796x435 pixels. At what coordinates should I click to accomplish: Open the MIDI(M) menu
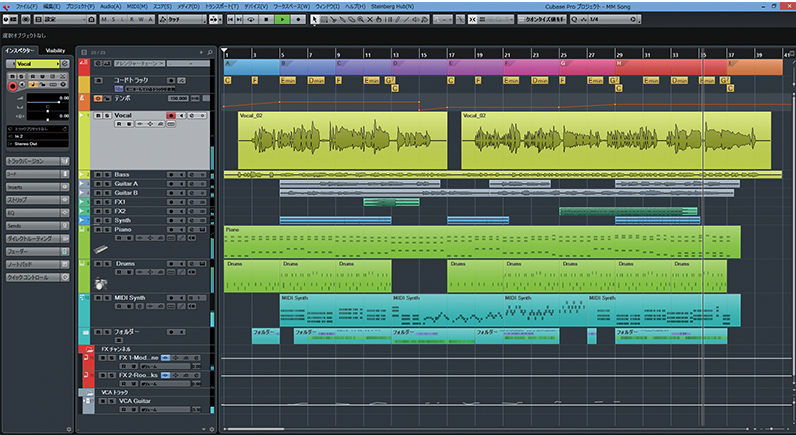tap(137, 7)
